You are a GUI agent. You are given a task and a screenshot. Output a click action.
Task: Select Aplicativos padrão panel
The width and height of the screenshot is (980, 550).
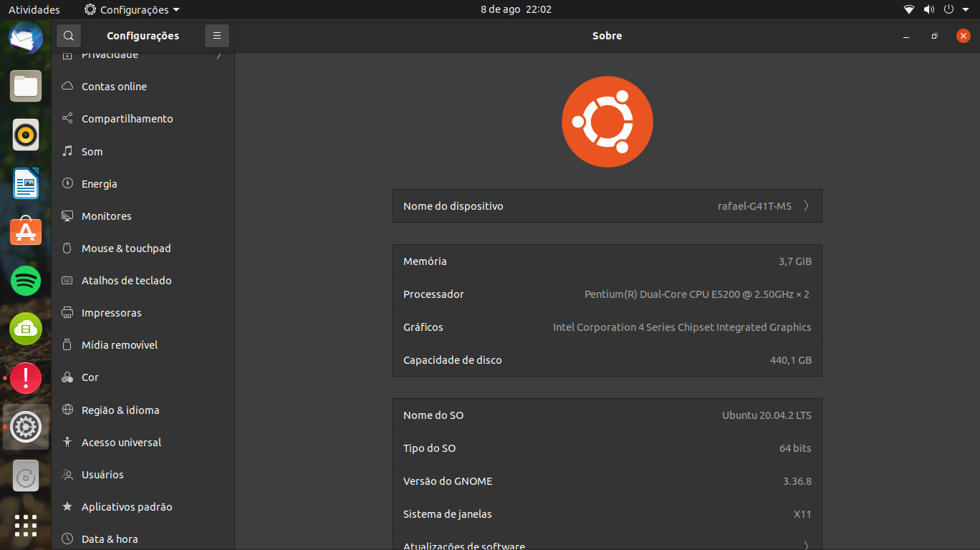143,506
